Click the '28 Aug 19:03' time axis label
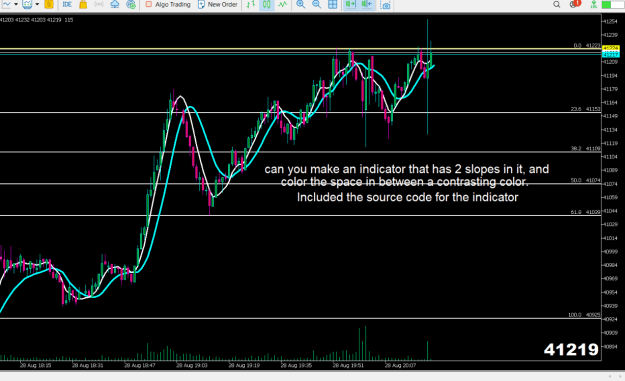Viewport: 625px width, 381px height. (x=192, y=365)
